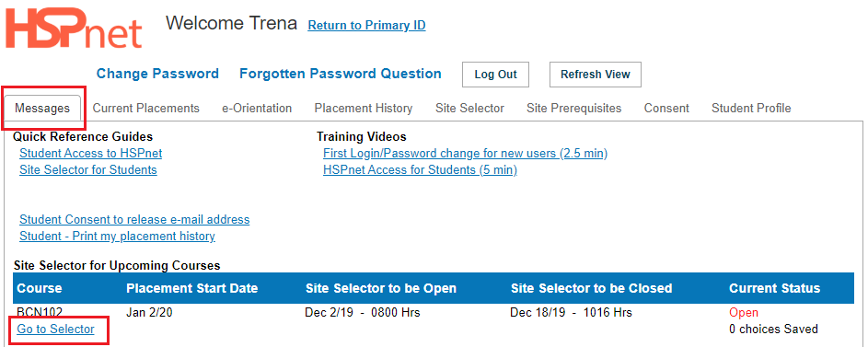Viewport: 868px width, 347px height.
Task: Open the Site Selector for Students guide
Action: [88, 170]
